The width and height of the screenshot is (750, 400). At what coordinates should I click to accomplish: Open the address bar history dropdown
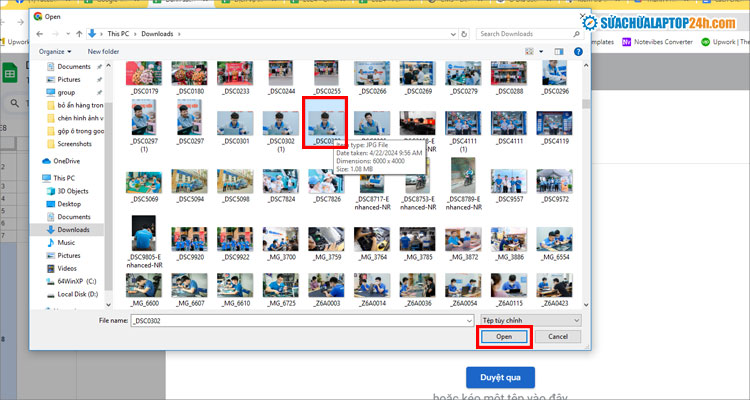(x=452, y=33)
